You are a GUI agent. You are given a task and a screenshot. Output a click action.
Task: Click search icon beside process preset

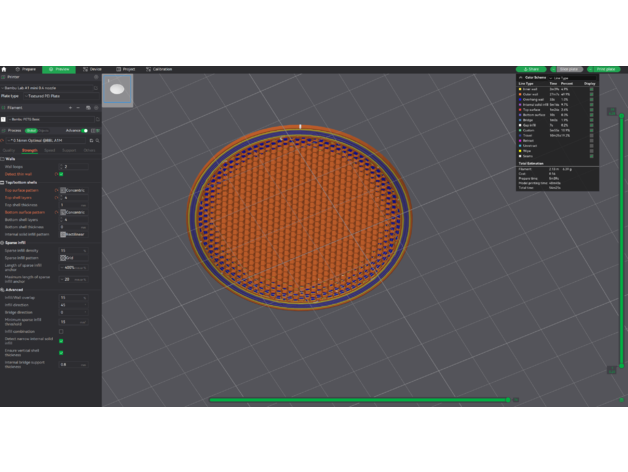[96, 141]
